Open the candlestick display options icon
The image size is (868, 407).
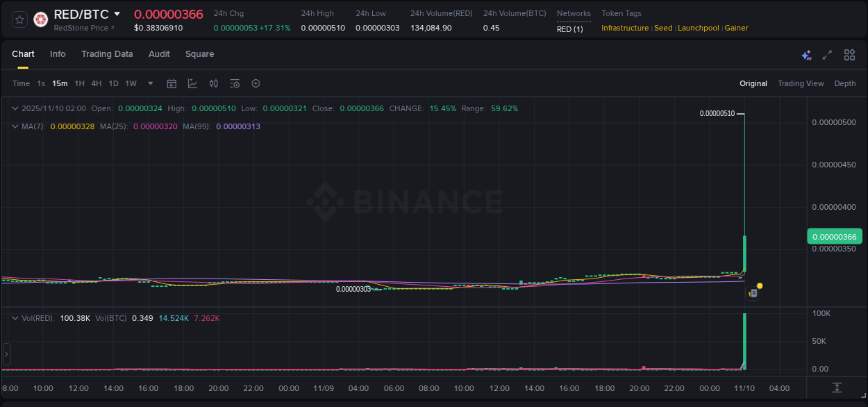213,83
